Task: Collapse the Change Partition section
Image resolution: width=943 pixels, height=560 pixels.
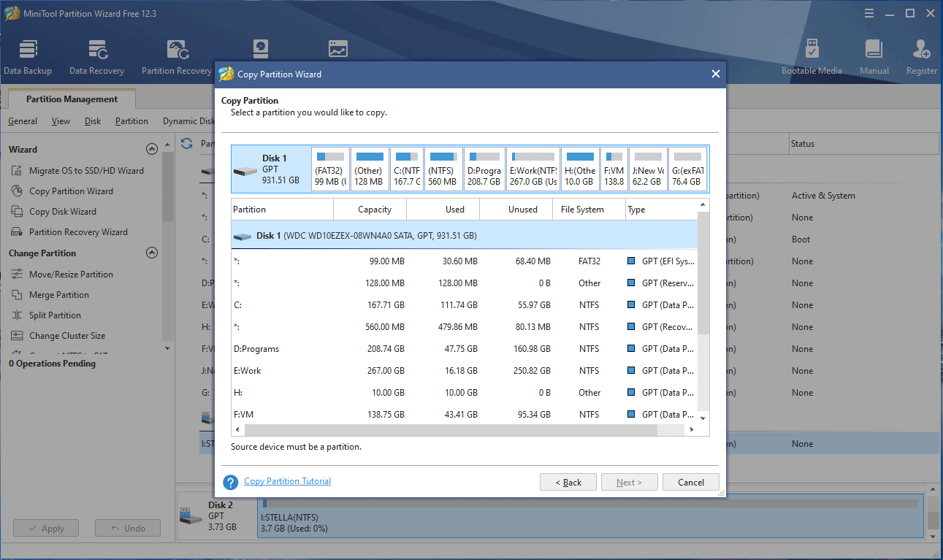Action: (x=152, y=253)
